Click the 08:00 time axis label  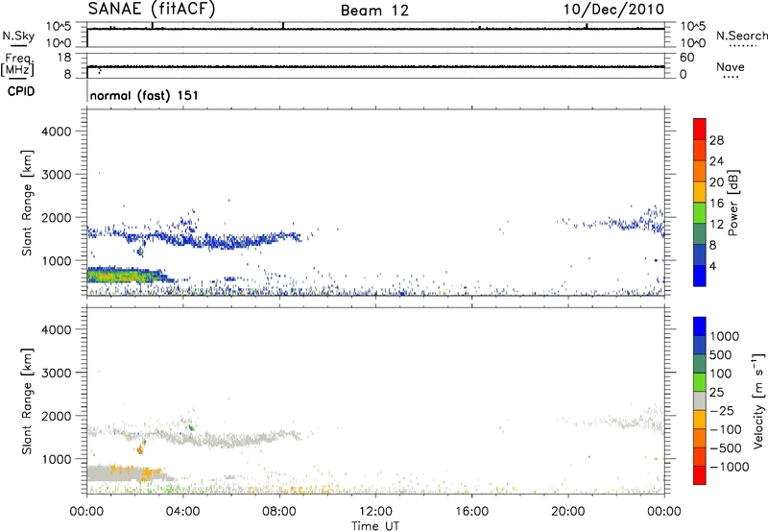(279, 512)
